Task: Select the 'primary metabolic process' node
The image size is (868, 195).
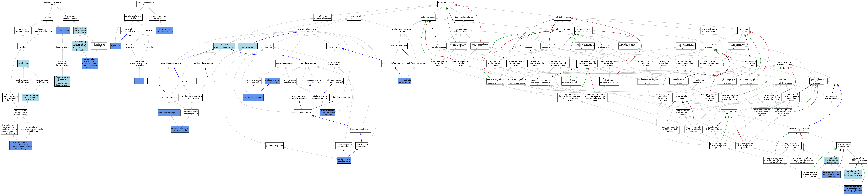Action: [x=528, y=46]
